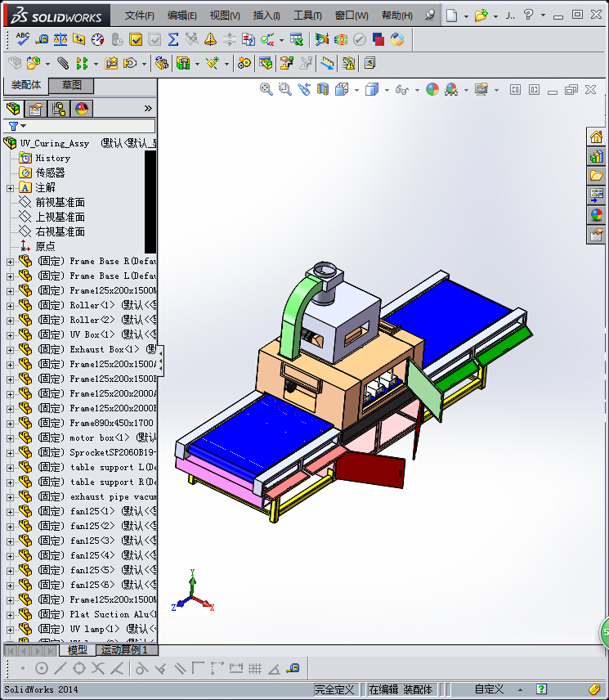The height and width of the screenshot is (700, 609).
Task: Click the Sigma equations icon
Action: (173, 39)
